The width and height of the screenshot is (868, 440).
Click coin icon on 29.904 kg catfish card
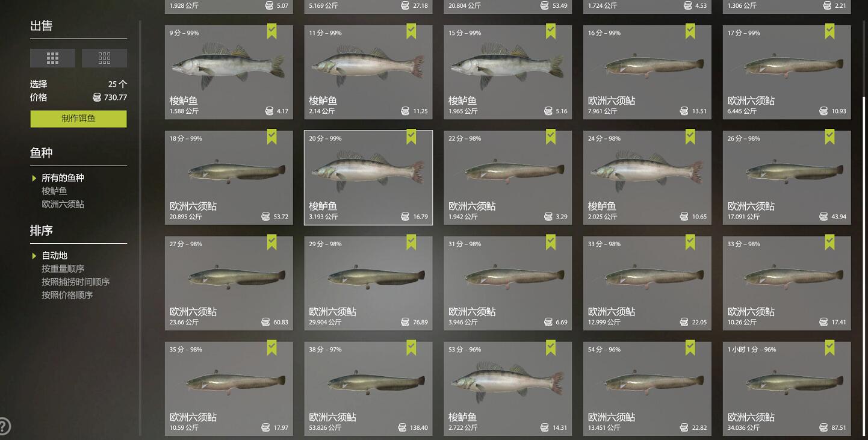[x=405, y=322]
